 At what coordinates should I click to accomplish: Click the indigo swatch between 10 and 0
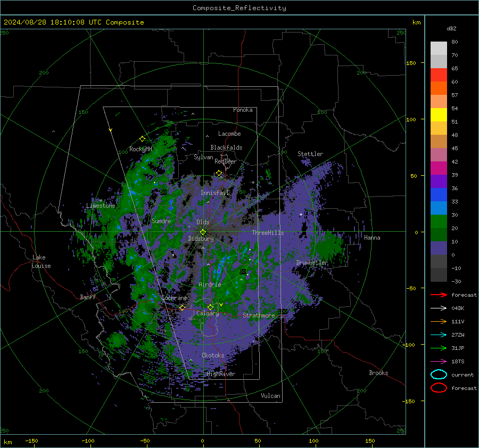click(439, 248)
